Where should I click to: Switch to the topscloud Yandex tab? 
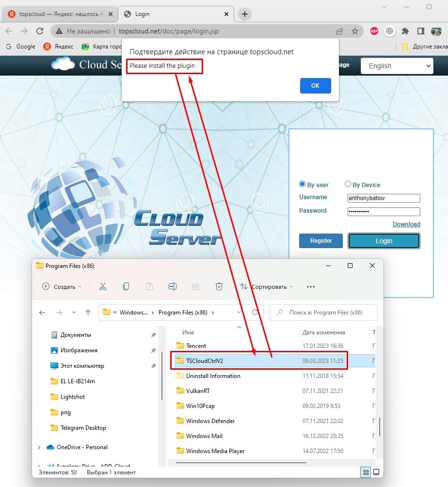[59, 14]
